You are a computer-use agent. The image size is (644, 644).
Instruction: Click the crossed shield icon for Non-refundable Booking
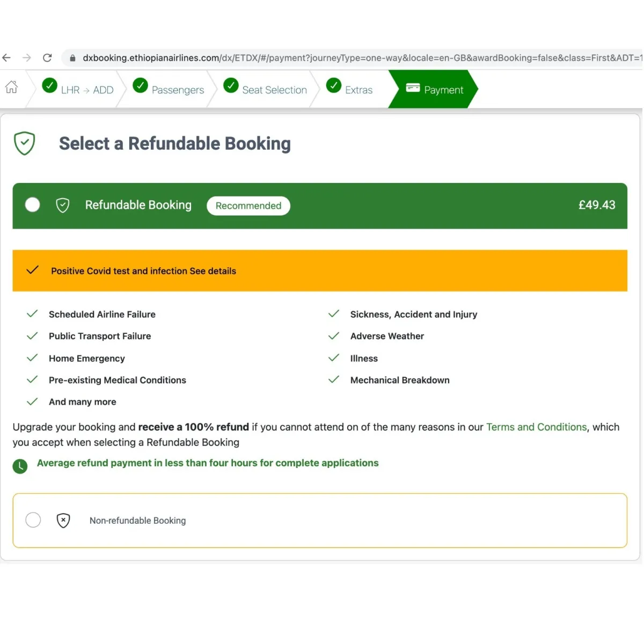click(63, 520)
